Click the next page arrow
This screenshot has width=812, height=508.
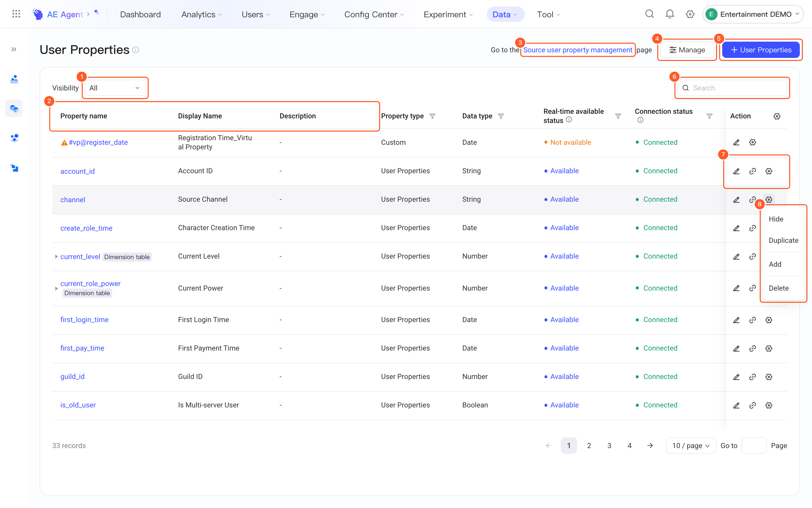coord(650,446)
